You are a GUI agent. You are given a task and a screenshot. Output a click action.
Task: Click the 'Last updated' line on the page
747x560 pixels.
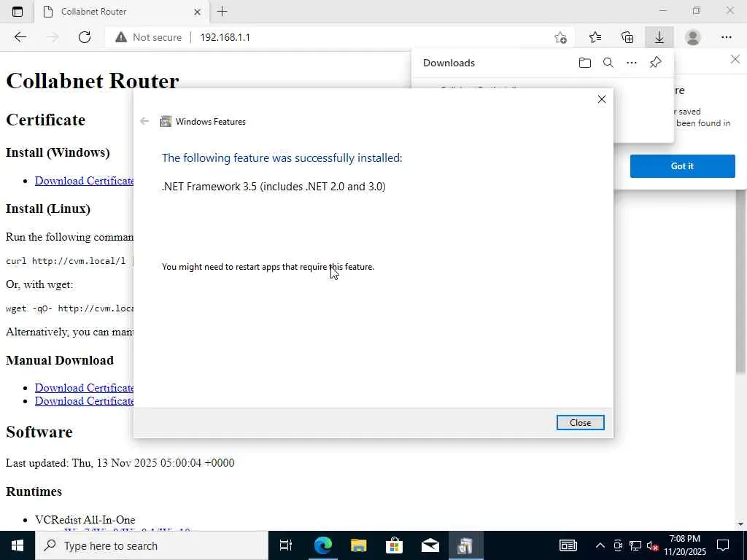(120, 463)
